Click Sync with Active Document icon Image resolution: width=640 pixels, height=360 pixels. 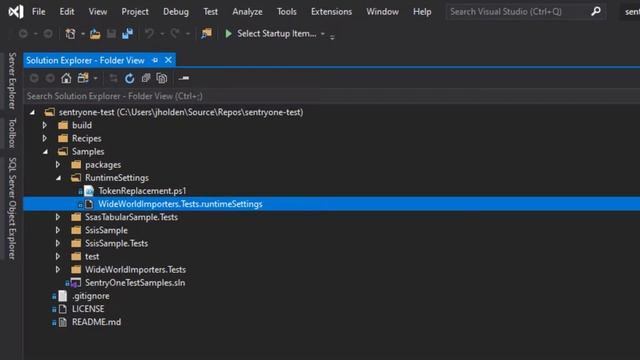pos(113,78)
